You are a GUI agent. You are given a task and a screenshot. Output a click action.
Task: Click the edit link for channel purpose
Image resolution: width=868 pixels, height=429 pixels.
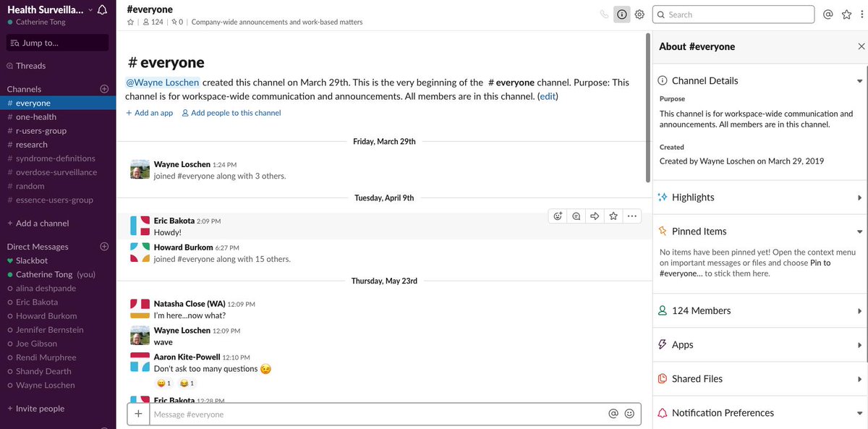[548, 96]
